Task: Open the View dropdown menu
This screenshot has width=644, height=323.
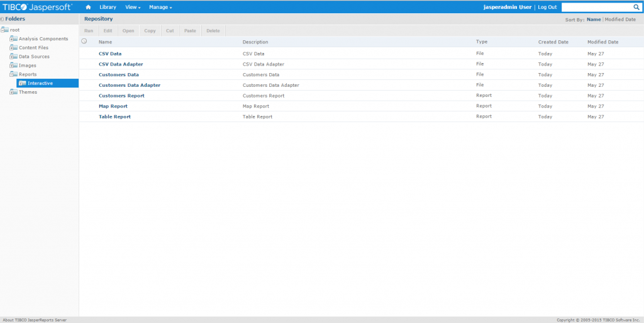Action: (x=133, y=7)
